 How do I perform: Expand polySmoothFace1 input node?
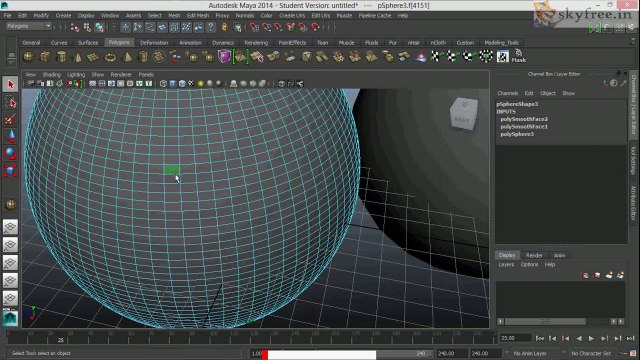(524, 127)
